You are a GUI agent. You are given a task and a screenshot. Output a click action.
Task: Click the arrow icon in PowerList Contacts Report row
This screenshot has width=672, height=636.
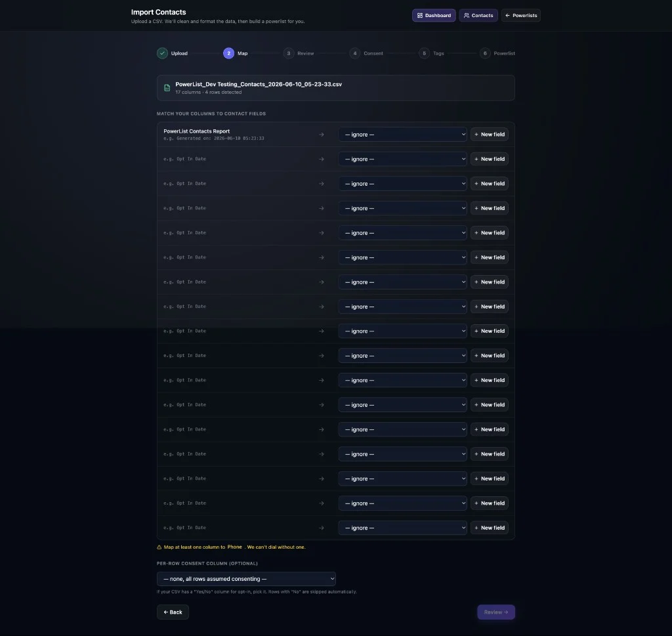click(x=322, y=135)
